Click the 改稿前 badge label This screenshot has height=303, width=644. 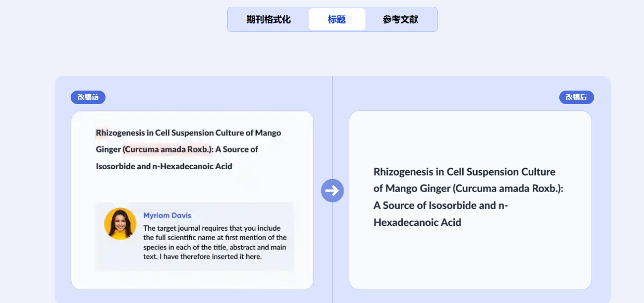click(88, 97)
